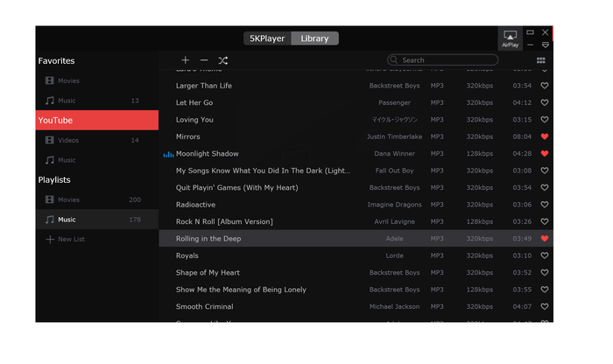This screenshot has height=364, width=613.
Task: Click artist Avril Lavigne
Action: coord(394,222)
